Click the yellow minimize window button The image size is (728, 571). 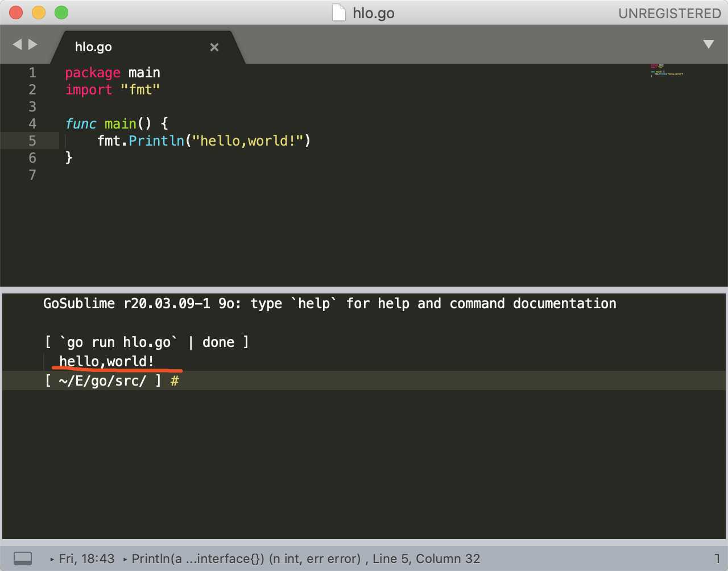39,13
